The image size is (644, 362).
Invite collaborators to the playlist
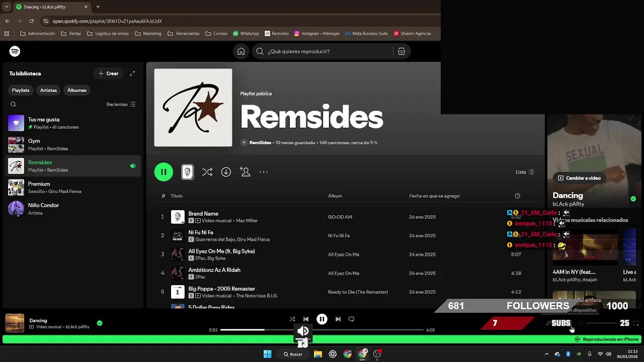[245, 172]
